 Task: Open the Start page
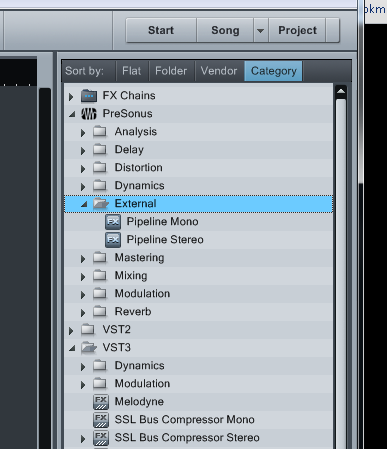(161, 30)
